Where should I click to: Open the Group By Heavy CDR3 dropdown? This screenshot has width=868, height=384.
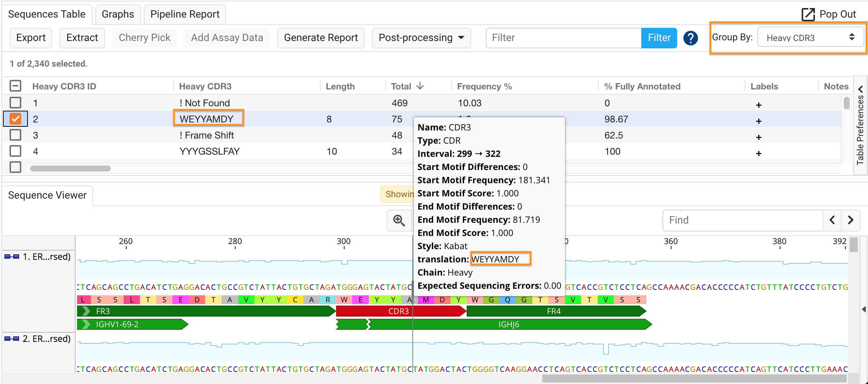tap(810, 37)
